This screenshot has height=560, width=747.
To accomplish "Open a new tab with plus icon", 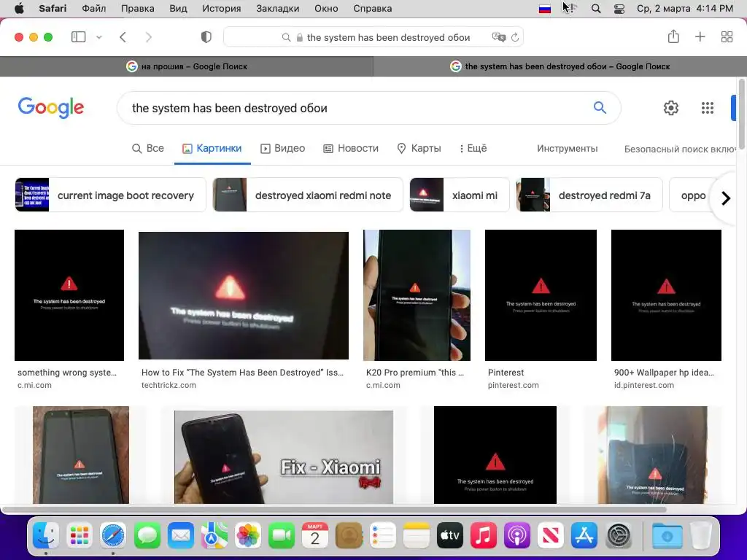I will 700,36.
